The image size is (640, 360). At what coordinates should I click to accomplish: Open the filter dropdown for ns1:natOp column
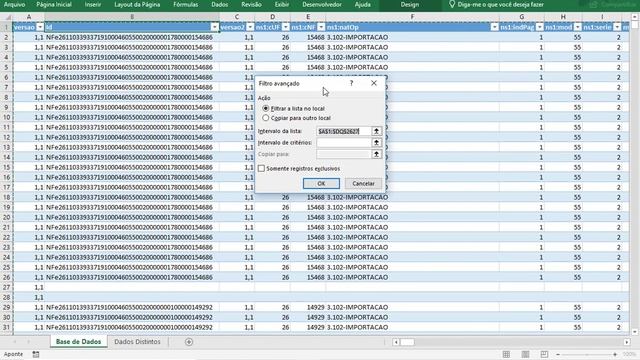(495, 27)
